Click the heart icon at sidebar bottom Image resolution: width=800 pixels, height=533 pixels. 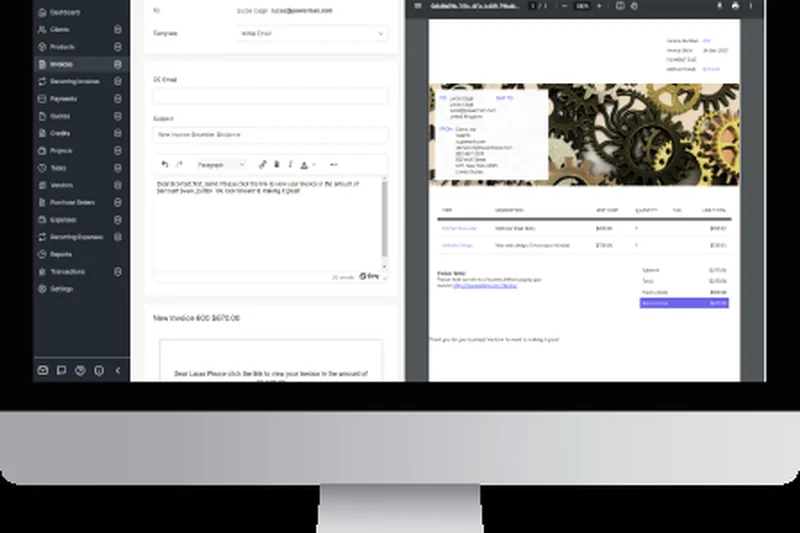point(80,370)
